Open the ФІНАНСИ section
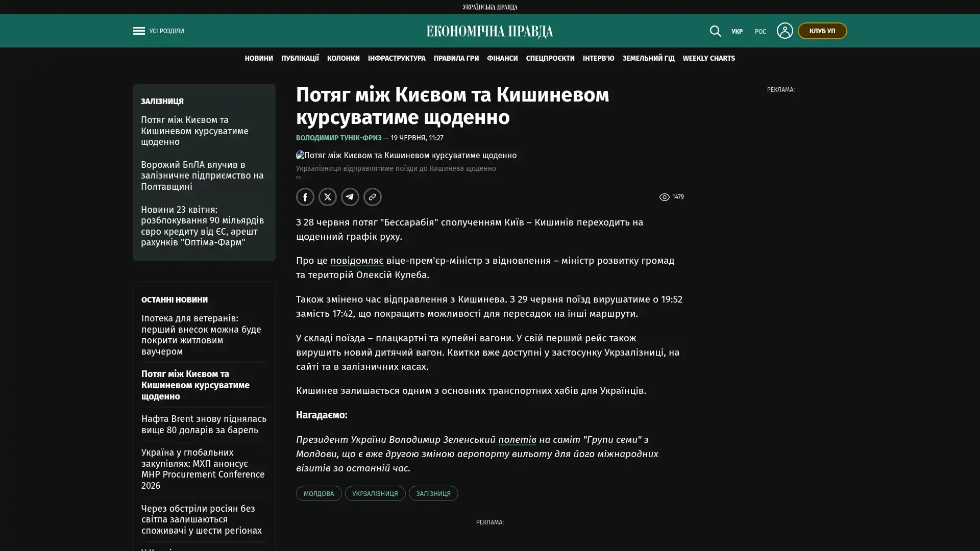The width and height of the screenshot is (980, 551). 502,58
